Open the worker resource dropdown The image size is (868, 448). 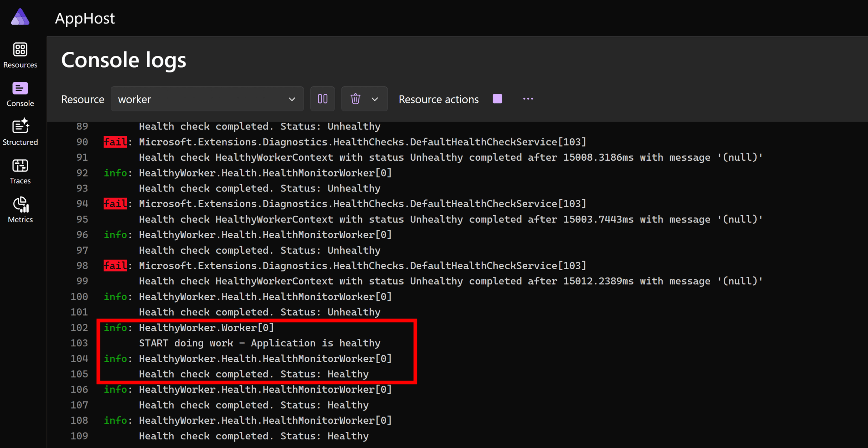[207, 99]
